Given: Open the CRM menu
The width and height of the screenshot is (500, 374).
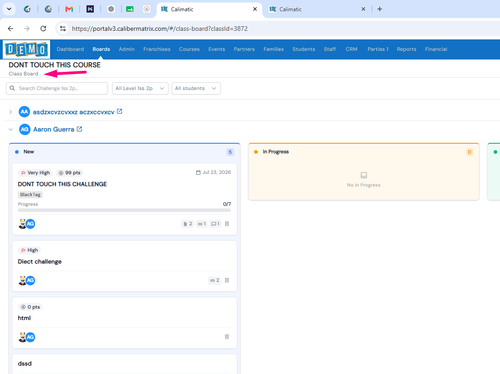Looking at the screenshot, I should (351, 49).
